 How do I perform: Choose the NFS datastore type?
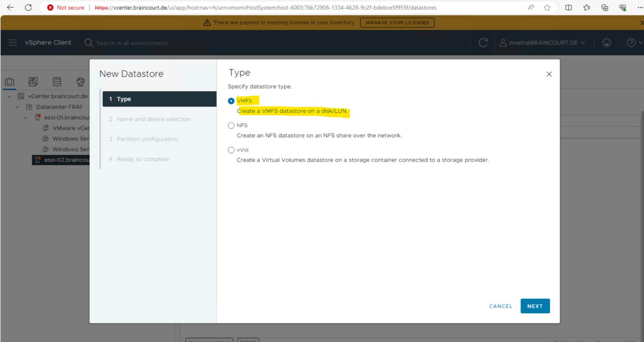click(x=231, y=125)
